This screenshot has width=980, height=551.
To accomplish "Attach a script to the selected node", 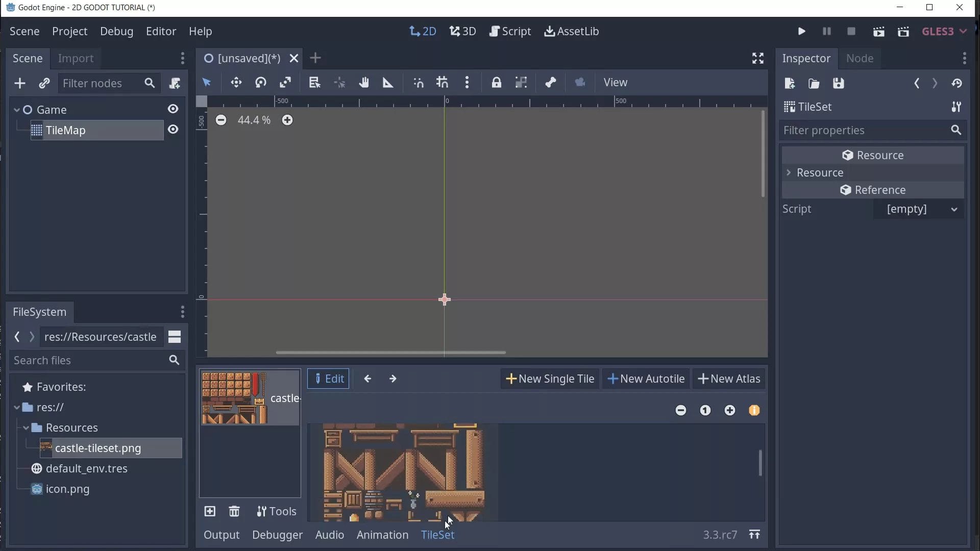I will [x=175, y=83].
